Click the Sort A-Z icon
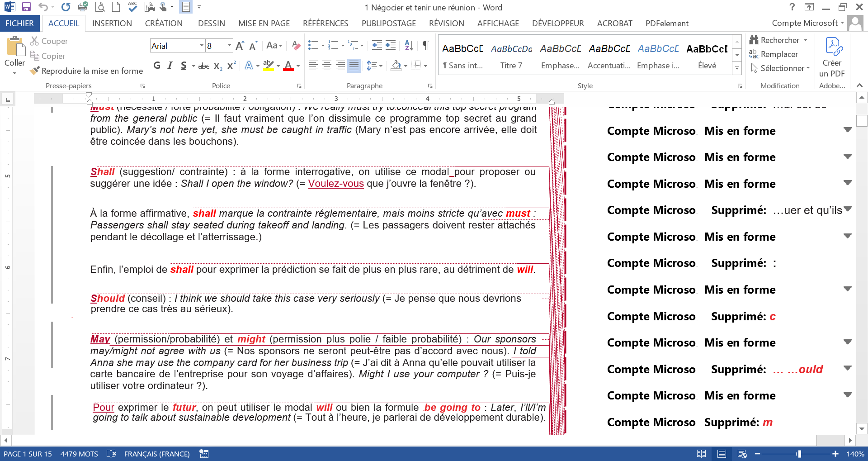The height and width of the screenshot is (461, 868). click(409, 45)
